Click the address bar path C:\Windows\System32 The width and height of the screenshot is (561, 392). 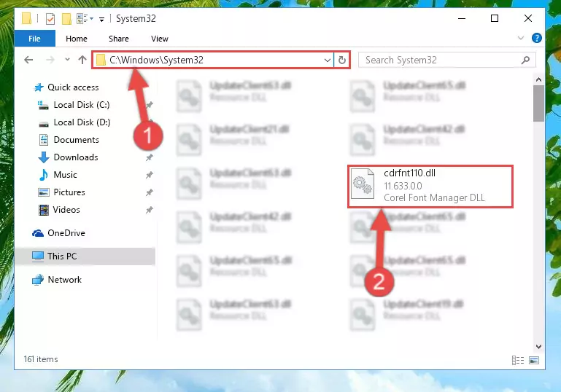tap(156, 60)
